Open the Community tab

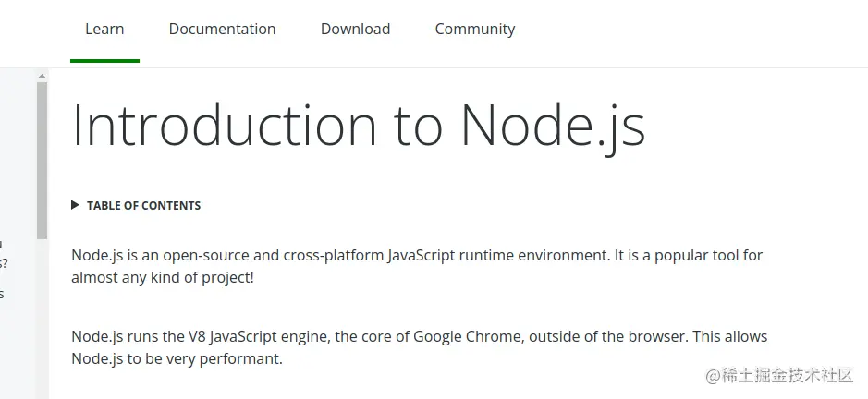tap(474, 30)
